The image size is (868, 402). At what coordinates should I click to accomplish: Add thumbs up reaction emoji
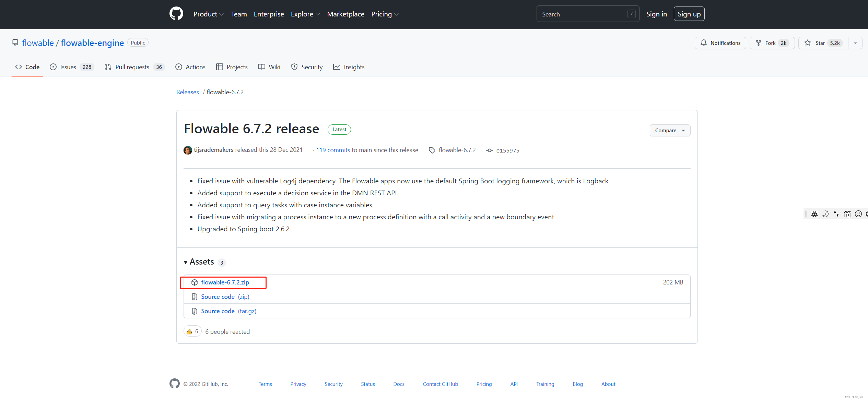pos(192,331)
